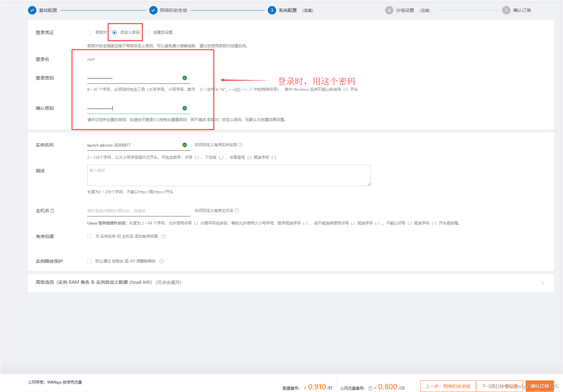
Task: Click the 实例名称 input field
Action: pos(139,145)
